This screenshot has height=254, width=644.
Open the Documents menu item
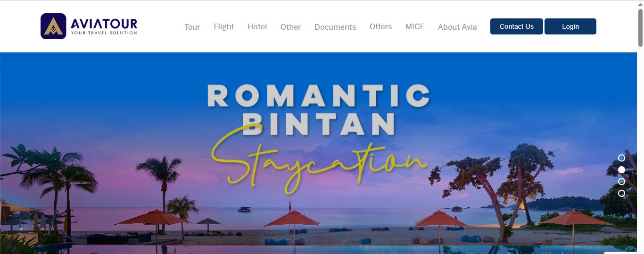pos(335,27)
